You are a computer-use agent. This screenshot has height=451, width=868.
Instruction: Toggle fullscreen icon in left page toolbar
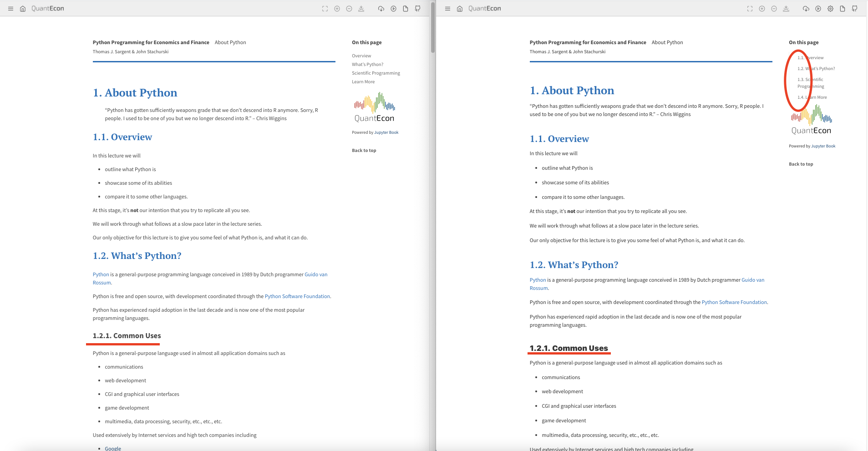325,9
